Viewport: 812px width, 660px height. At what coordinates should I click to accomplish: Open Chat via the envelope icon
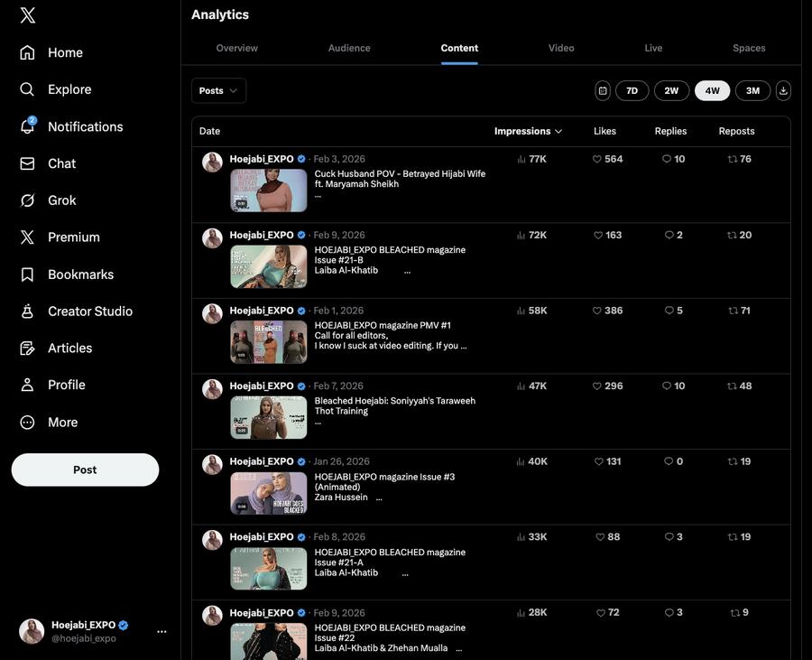[28, 163]
